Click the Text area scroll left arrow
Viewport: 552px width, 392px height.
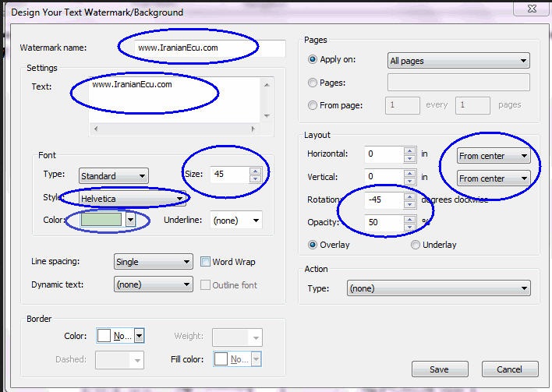[95, 129]
